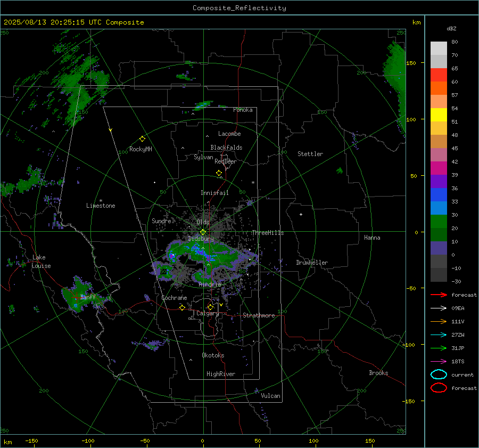The height and width of the screenshot is (448, 479).
Task: Click the red forecast ellipse icon
Action: (439, 388)
